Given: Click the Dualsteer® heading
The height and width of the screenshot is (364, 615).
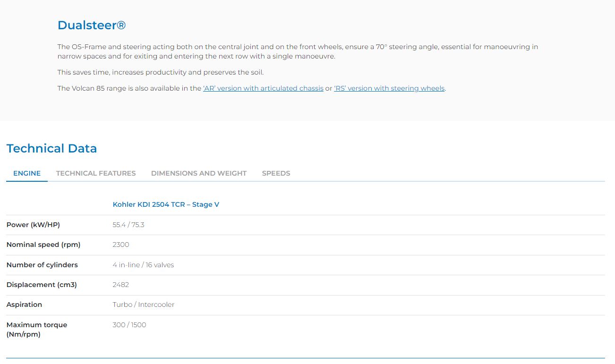Looking at the screenshot, I should click(92, 25).
